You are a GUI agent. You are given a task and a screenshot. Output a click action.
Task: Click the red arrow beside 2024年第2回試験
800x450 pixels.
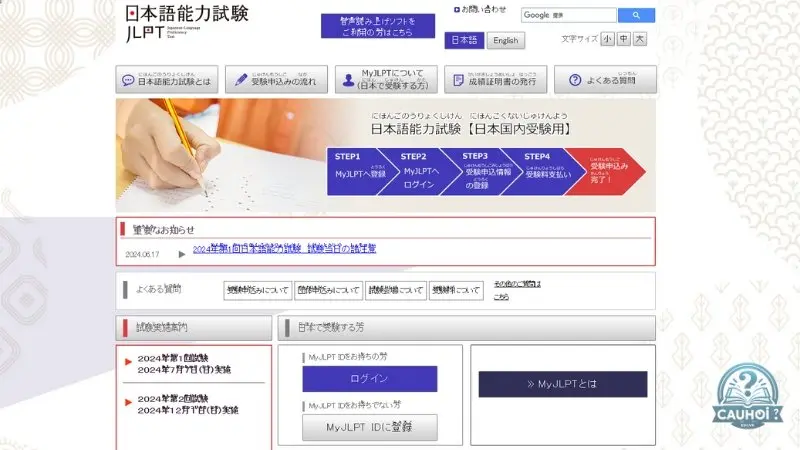coord(128,402)
